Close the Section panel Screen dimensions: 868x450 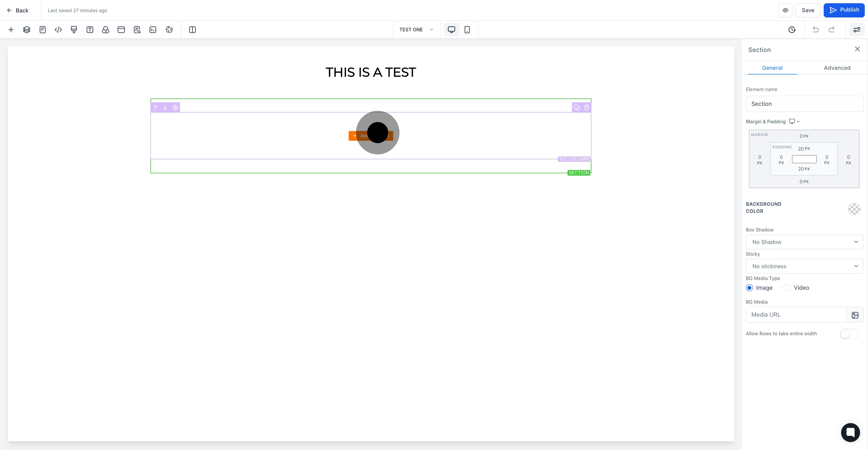[x=857, y=49]
